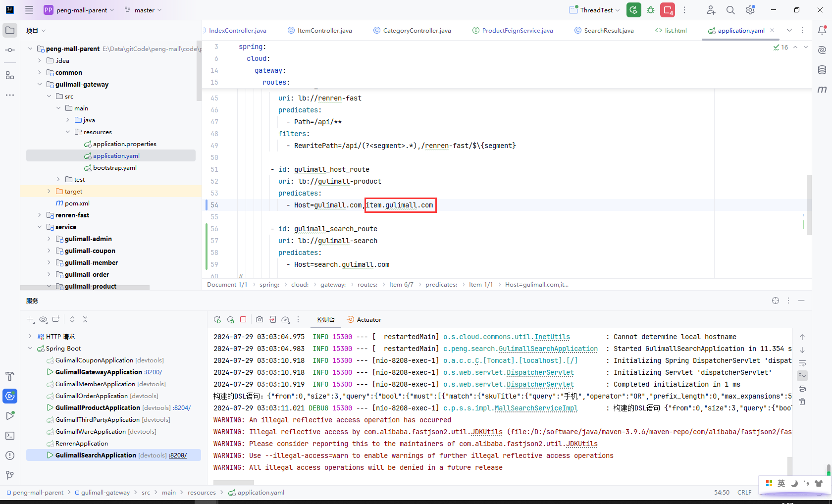
Task: Open Code With Me user icon
Action: point(711,10)
